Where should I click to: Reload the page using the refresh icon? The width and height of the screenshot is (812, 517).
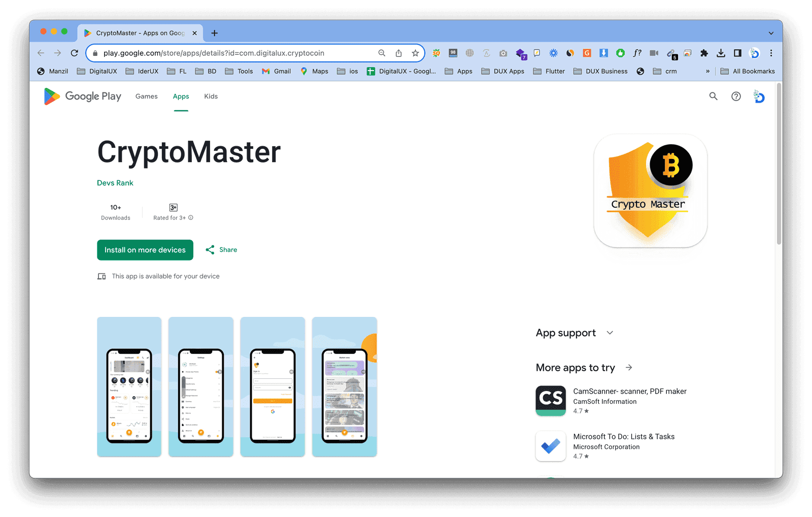pyautogui.click(x=74, y=53)
